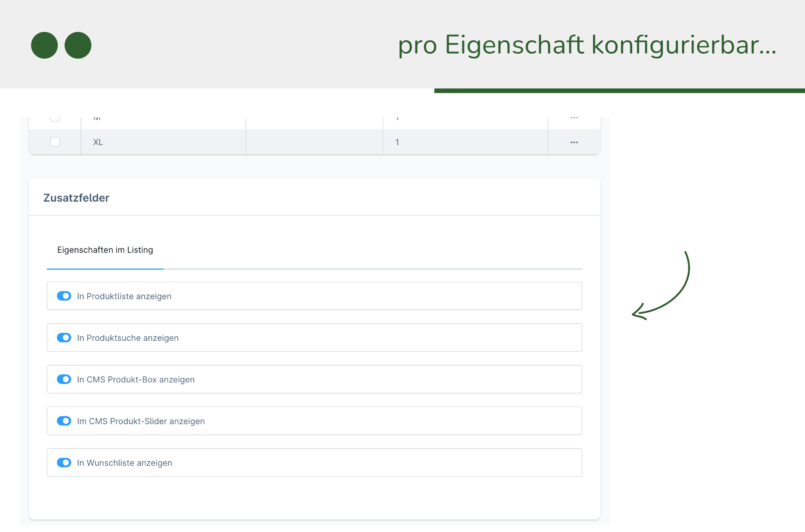Screen dimensions: 805x532
Task: Open the partially visible M row three-dot menu
Action: [x=574, y=119]
